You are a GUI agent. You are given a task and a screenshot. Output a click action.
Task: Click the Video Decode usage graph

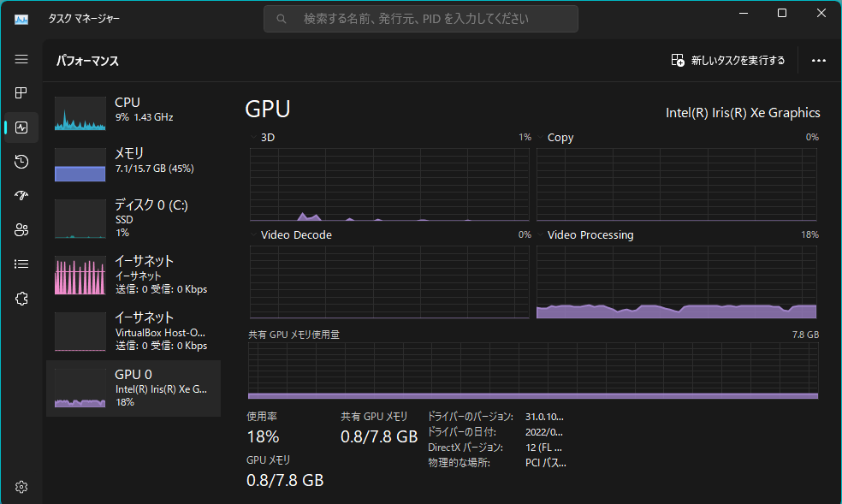pos(389,282)
